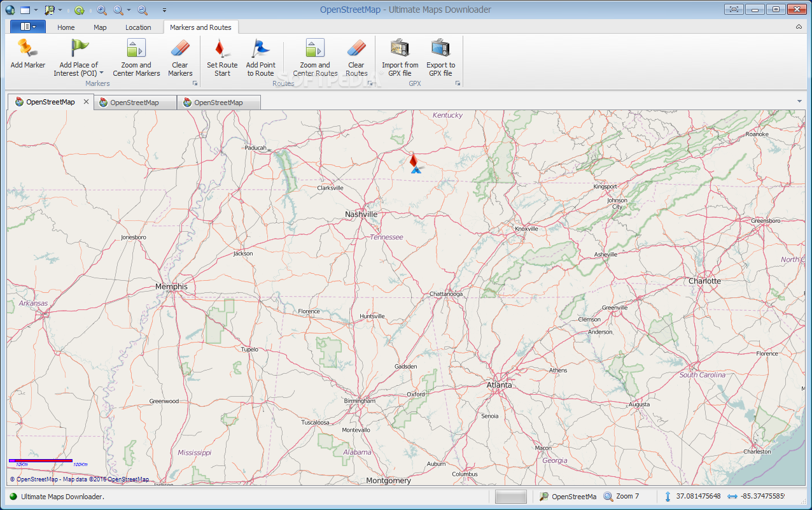This screenshot has height=510, width=812.
Task: Click the Add Marker label
Action: [28, 65]
